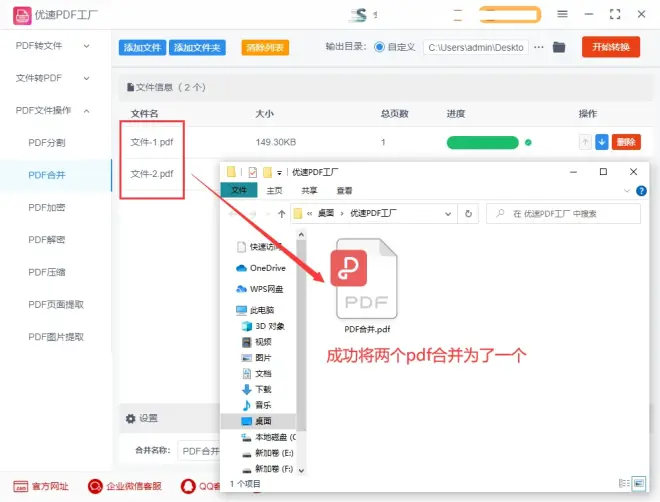The height and width of the screenshot is (502, 660).
Task: Refresh the Explorer folder view
Action: (468, 214)
